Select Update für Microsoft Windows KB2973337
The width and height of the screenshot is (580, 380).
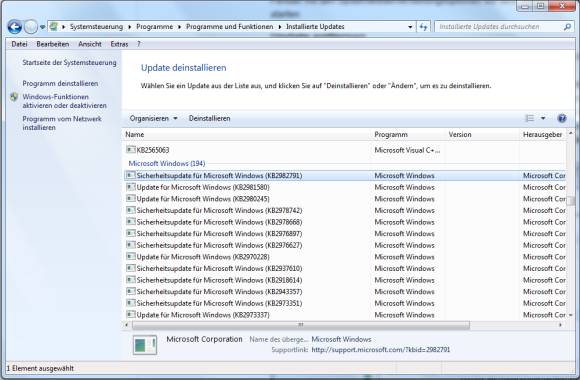click(345, 315)
